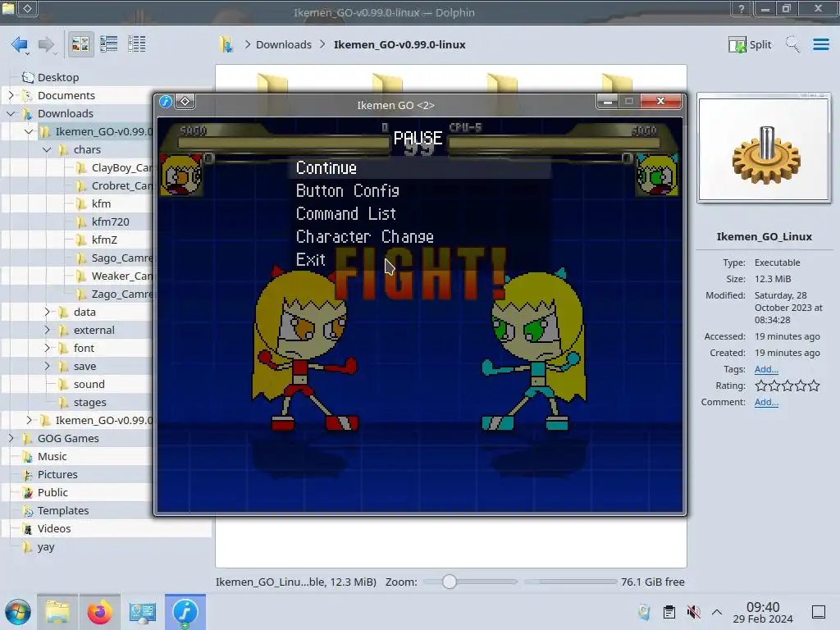
Task: Select the sound folder in tree
Action: 89,384
